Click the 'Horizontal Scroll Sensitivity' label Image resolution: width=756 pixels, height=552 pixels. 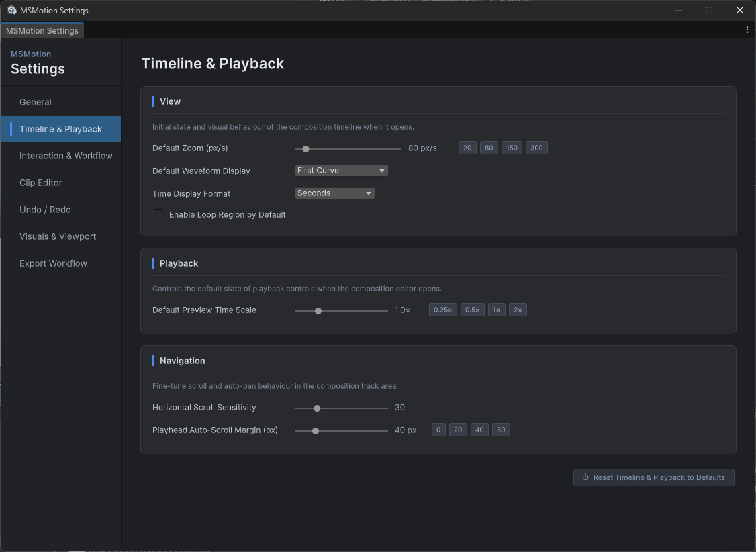204,408
